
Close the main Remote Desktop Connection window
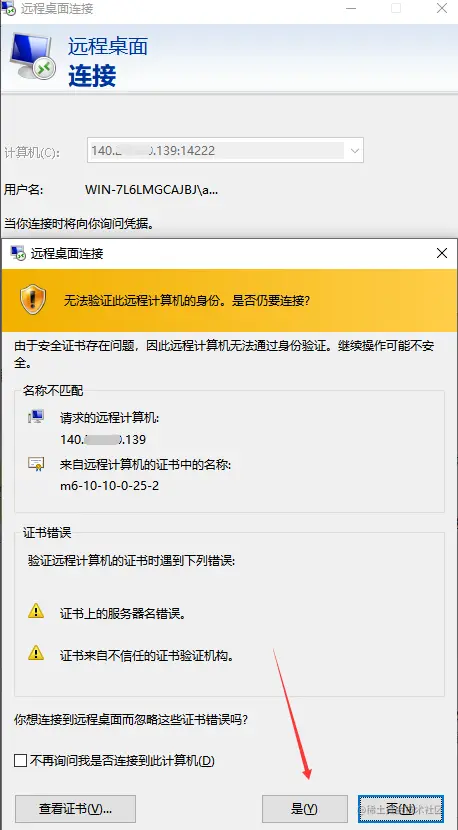click(x=442, y=8)
